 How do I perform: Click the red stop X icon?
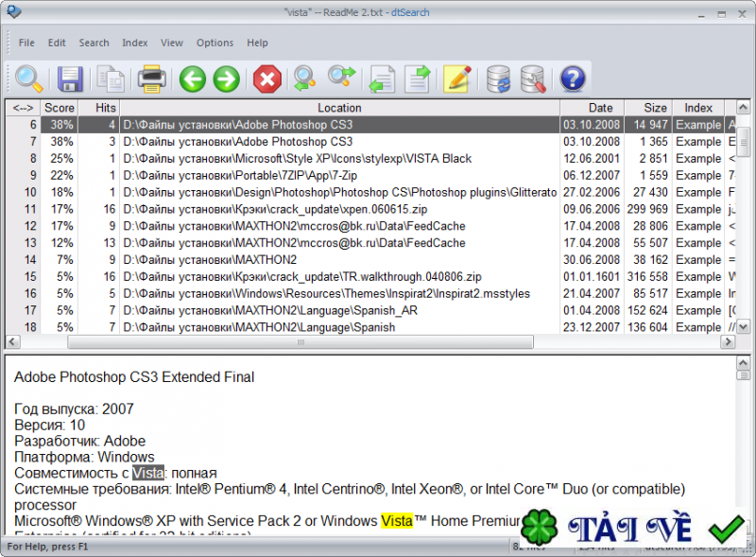tap(267, 78)
